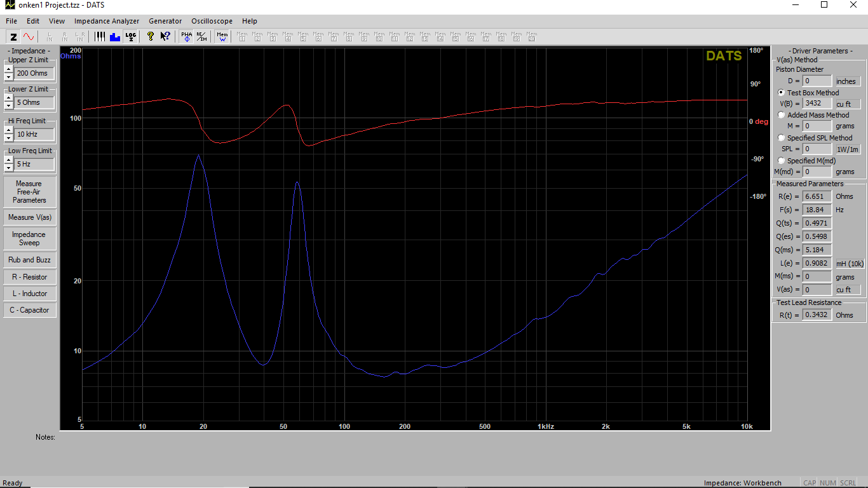
Task: Click the Measure Free-Air Parameters button
Action: (29, 192)
